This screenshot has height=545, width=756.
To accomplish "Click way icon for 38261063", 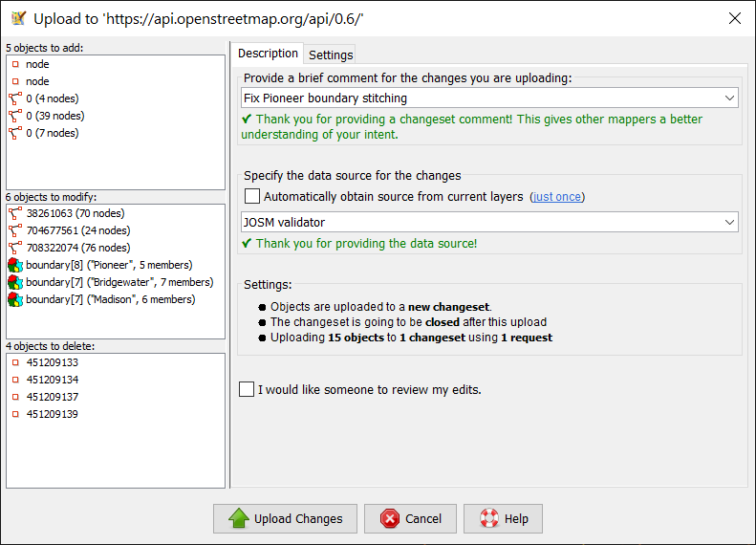I will 15,213.
